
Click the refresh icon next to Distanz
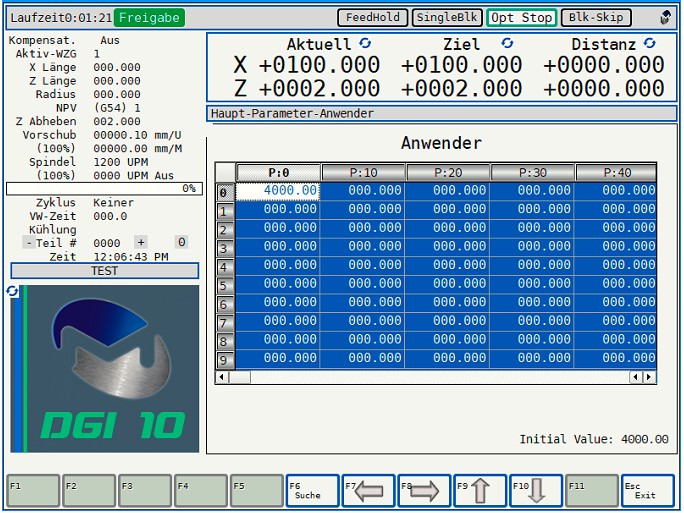click(650, 43)
